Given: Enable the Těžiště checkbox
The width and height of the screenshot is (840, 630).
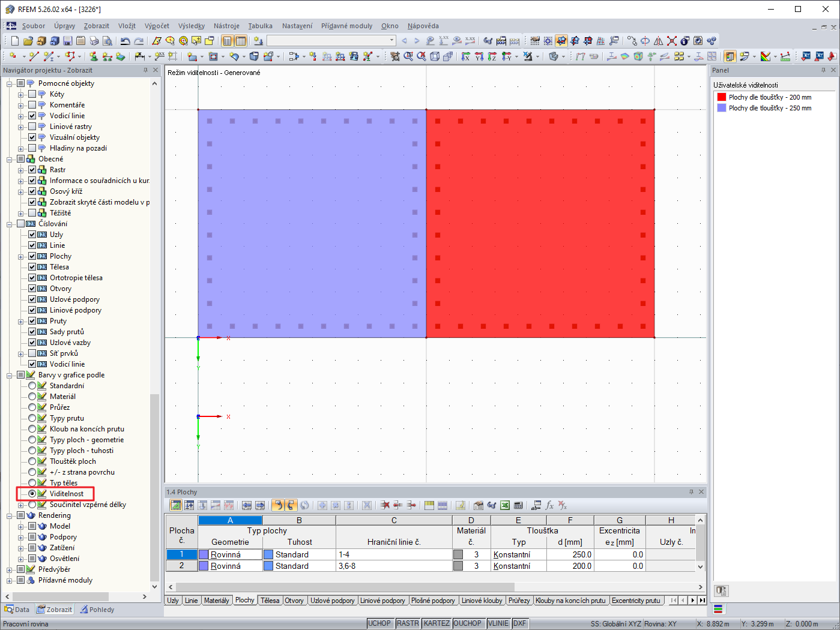Looking at the screenshot, I should (32, 213).
